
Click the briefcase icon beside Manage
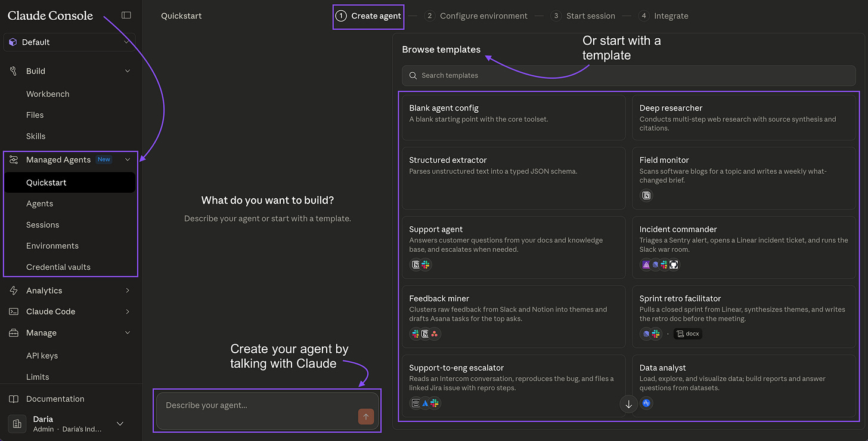[14, 333]
